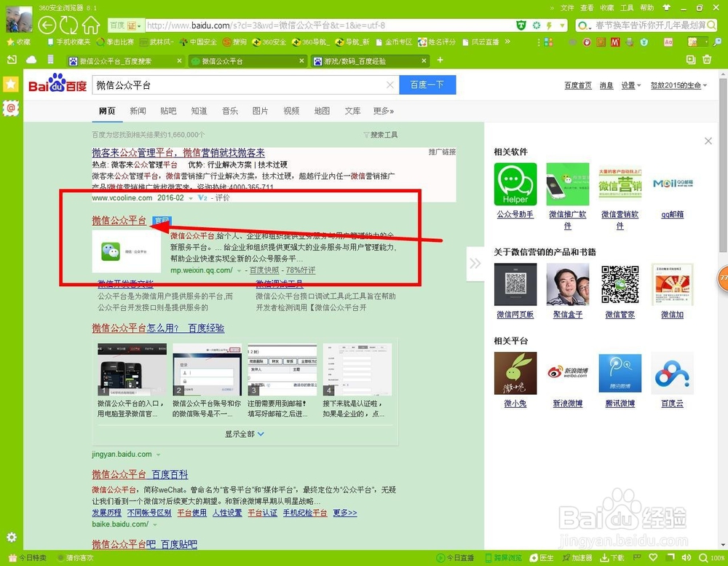Open the qq邮箱 related software icon
728x566 pixels.
(x=672, y=184)
